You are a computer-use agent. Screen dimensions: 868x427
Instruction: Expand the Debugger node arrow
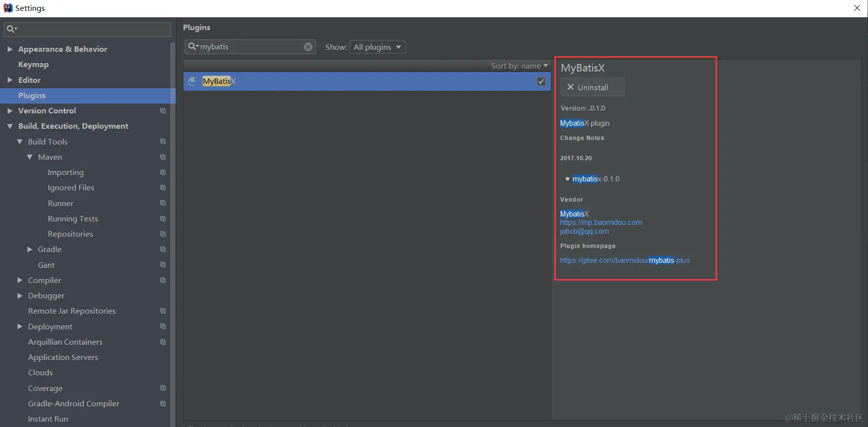(x=20, y=296)
